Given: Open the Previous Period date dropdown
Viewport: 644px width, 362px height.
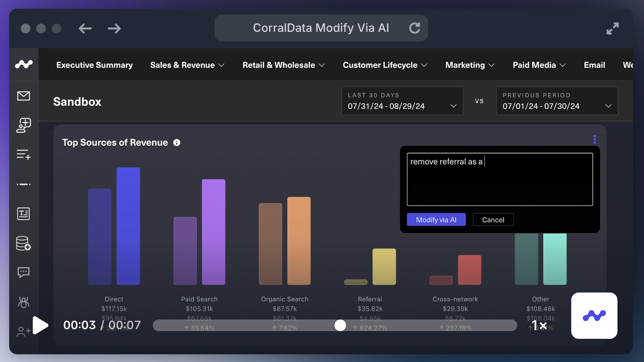Looking at the screenshot, I should coord(557,101).
